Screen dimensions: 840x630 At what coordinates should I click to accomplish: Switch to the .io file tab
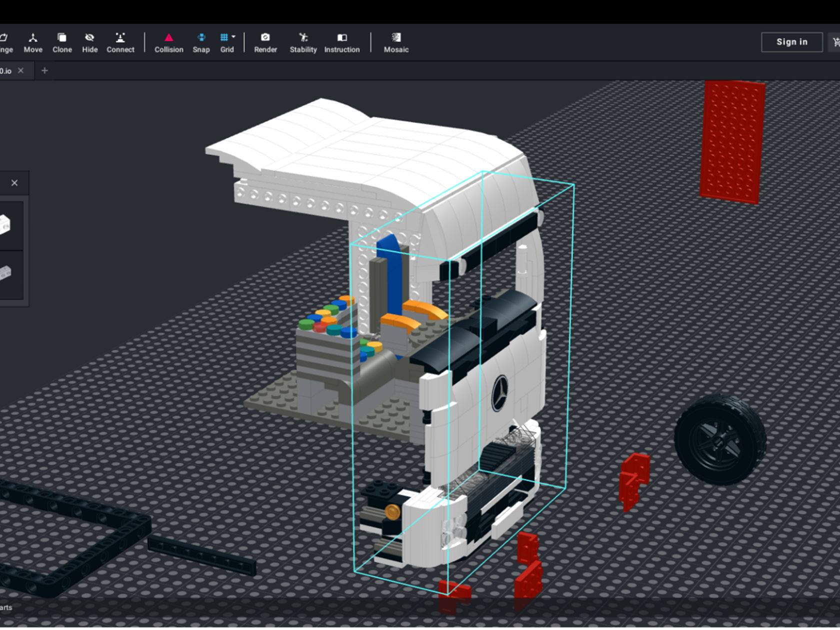(x=6, y=71)
